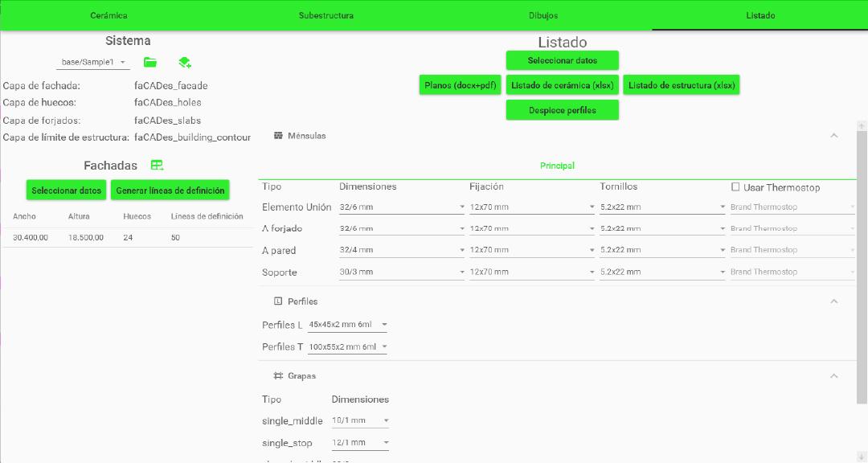
Task: Open Perfiles L dimension dropdown
Action: click(347, 325)
